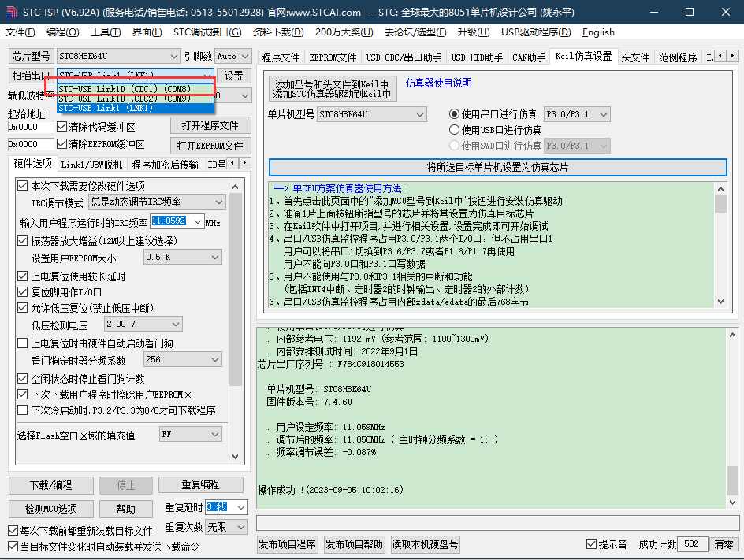
Task: Click scroll-down arrow of hardware options list
Action: (236, 456)
